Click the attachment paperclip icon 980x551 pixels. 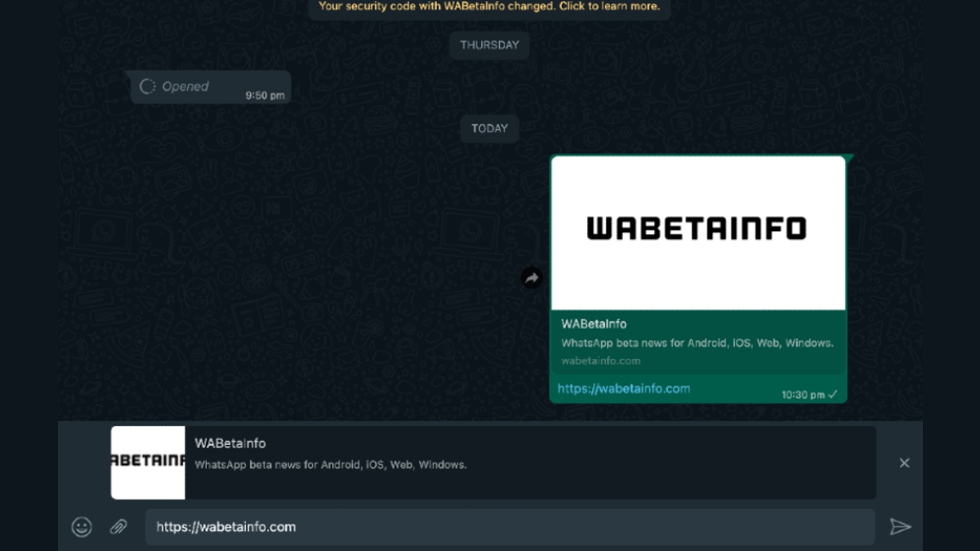(118, 527)
